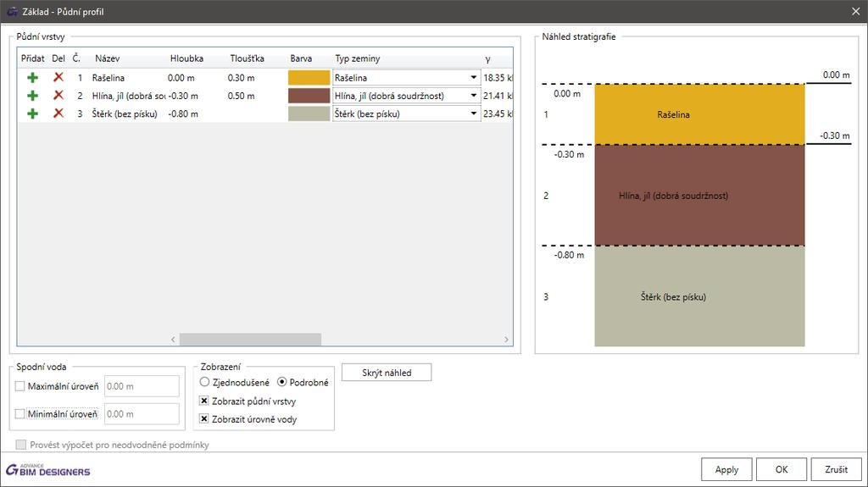Click the Apply button
The image size is (868, 487).
point(726,469)
